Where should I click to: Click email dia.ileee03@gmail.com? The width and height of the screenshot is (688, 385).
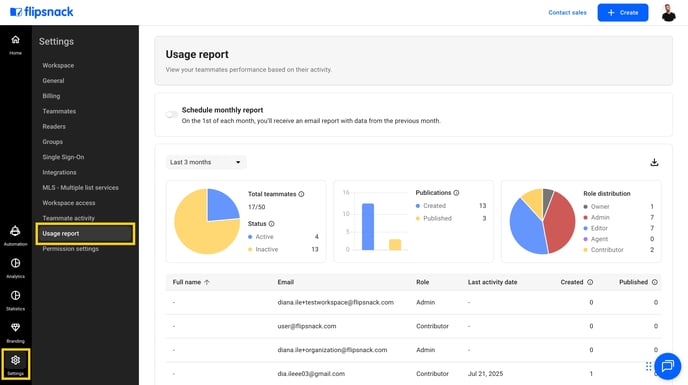coord(311,374)
